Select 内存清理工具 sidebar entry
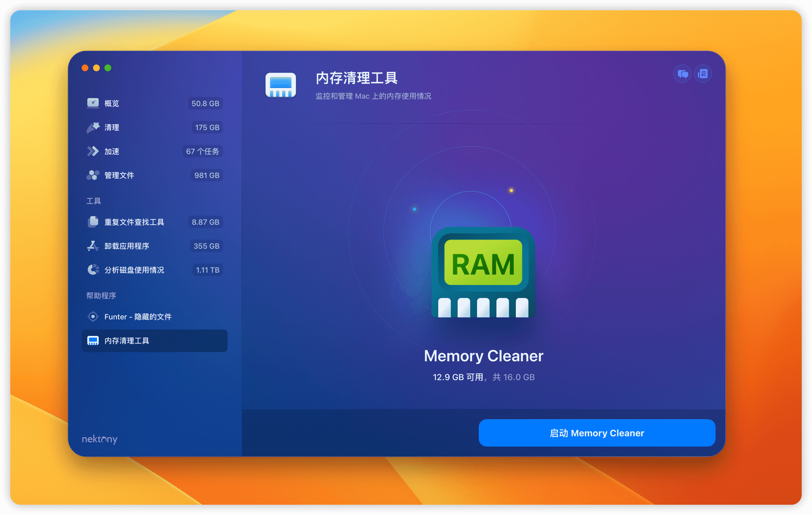The image size is (812, 515). pos(154,341)
